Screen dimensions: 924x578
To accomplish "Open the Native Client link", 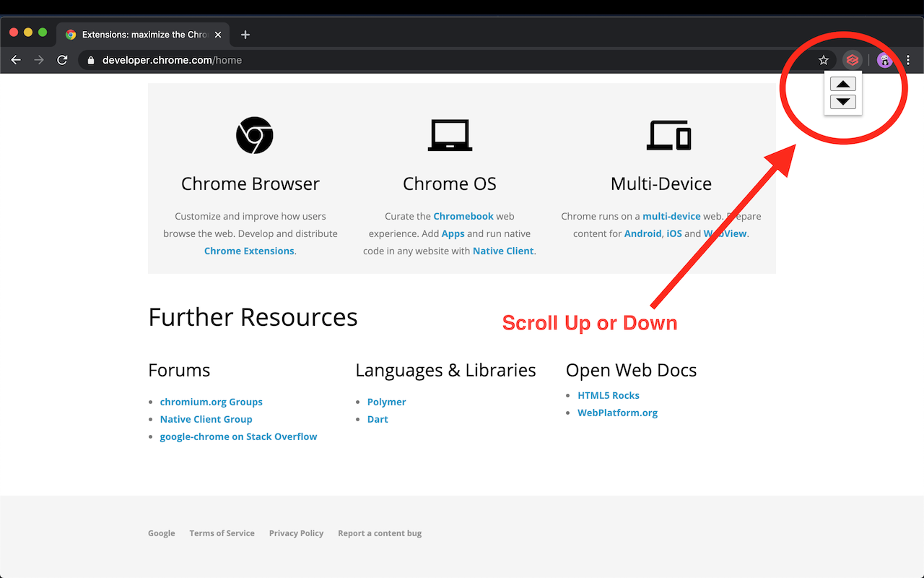I will (x=503, y=251).
